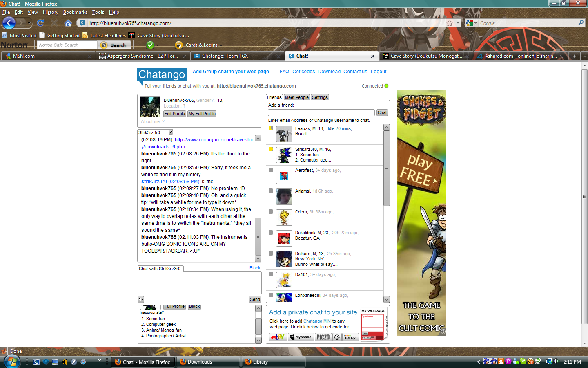Go to the Firefox Home page icon
Screen dimensions: 588x368
click(x=68, y=23)
